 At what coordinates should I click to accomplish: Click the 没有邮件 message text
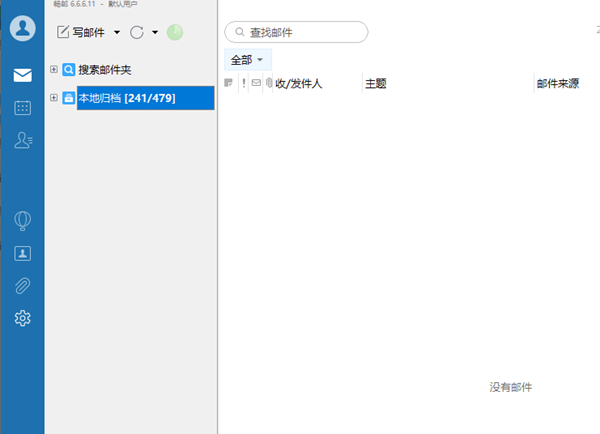[510, 387]
